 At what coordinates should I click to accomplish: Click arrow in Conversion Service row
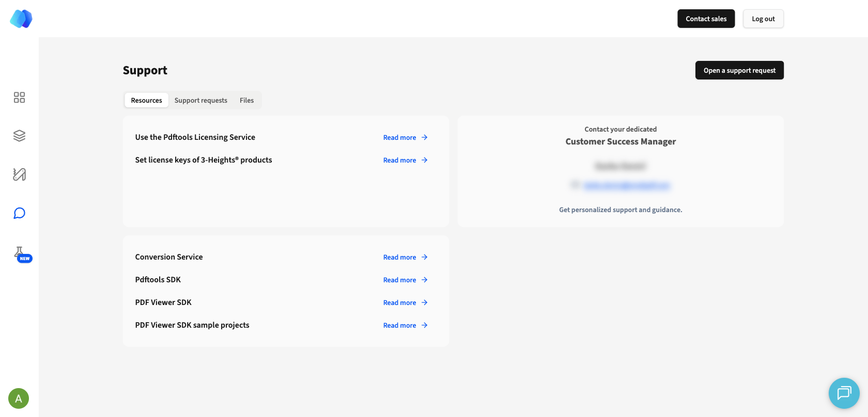pyautogui.click(x=425, y=257)
